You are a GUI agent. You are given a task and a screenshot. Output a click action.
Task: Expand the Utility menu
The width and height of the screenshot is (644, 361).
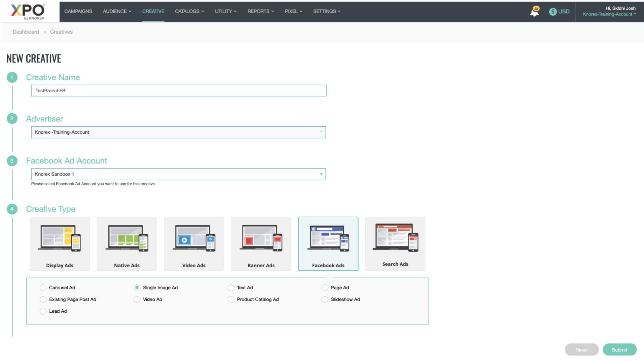(226, 11)
